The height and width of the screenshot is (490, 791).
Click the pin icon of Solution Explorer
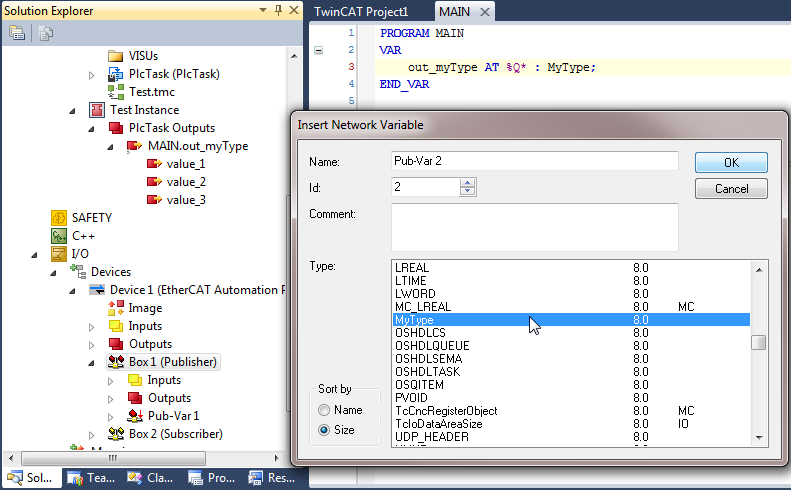point(278,10)
